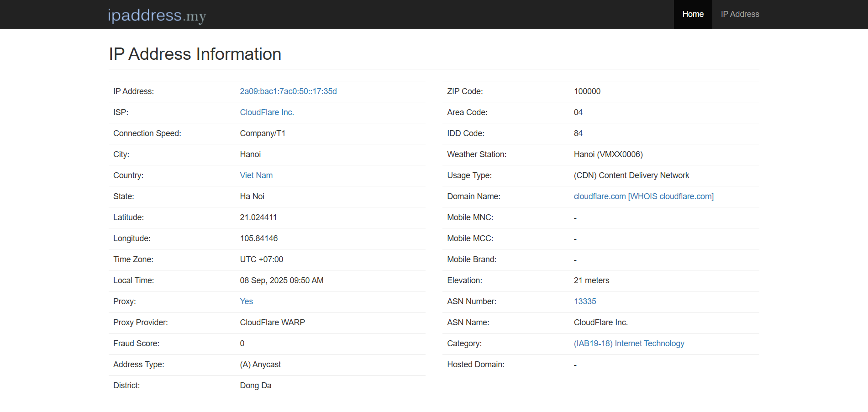The height and width of the screenshot is (412, 868).
Task: Click the 'Usage Type:' label
Action: (x=469, y=175)
